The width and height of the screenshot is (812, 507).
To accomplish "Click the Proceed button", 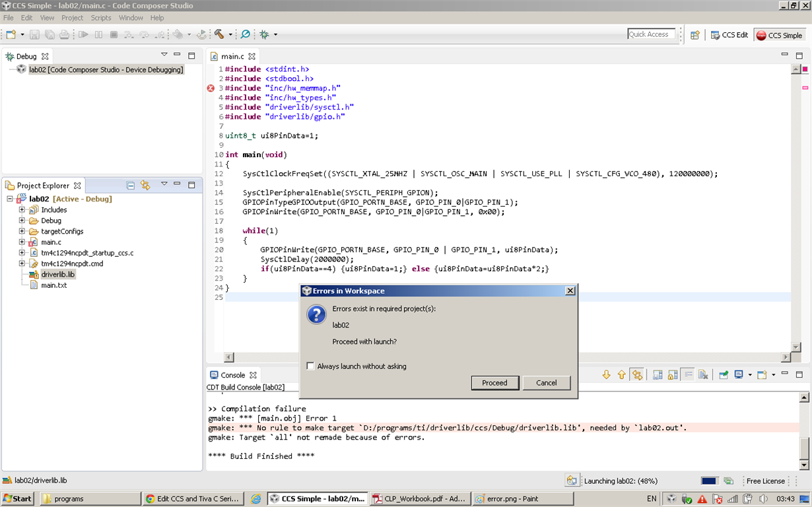I will (494, 383).
